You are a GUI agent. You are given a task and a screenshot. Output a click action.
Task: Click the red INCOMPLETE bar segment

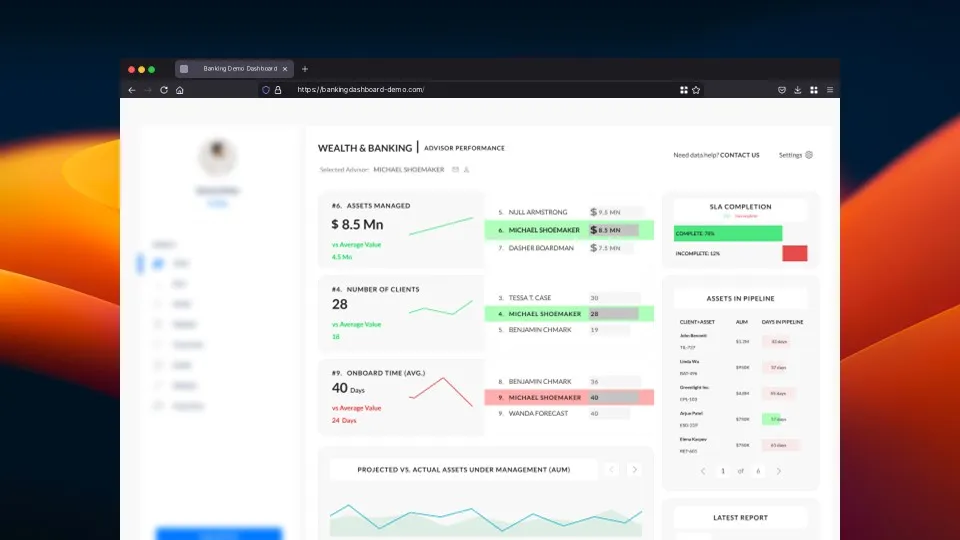point(795,253)
